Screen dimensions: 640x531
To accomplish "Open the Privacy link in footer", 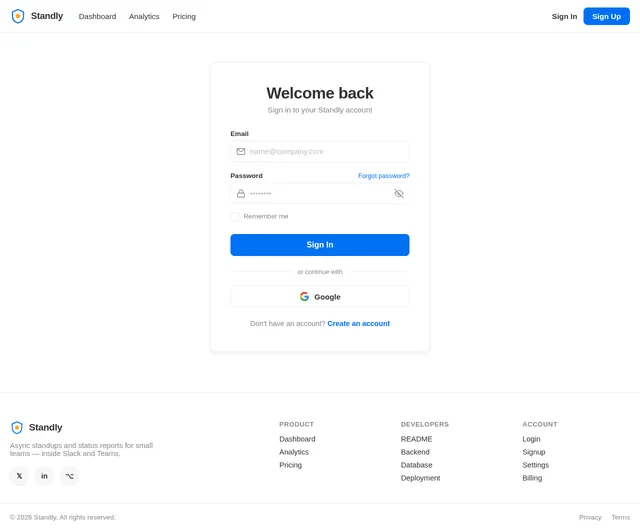I will [x=590, y=518].
